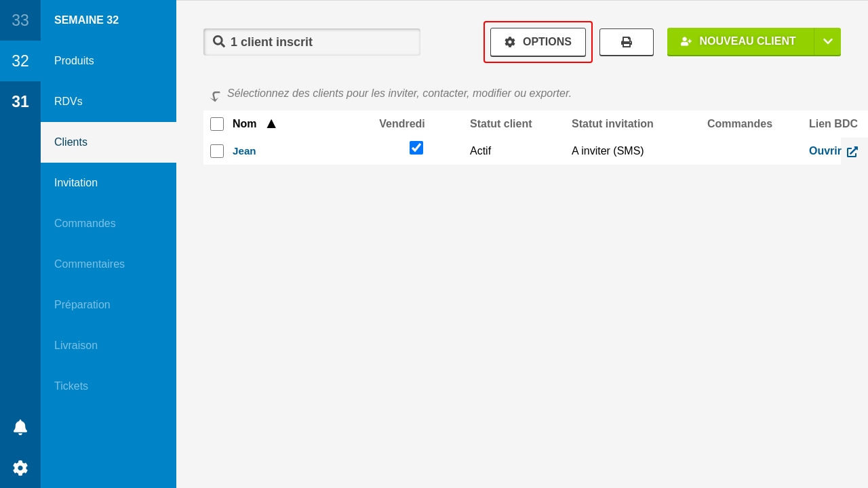Switch to week 31

point(20,102)
